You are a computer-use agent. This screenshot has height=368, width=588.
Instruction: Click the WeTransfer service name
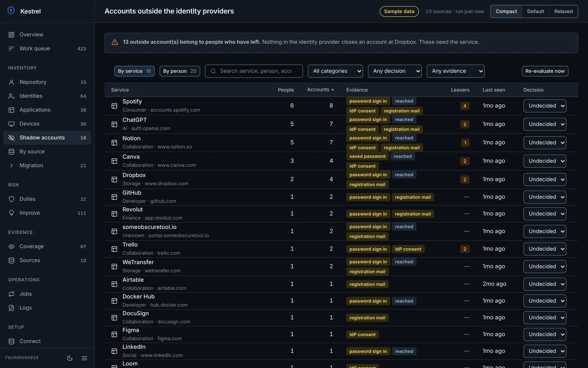(x=138, y=262)
